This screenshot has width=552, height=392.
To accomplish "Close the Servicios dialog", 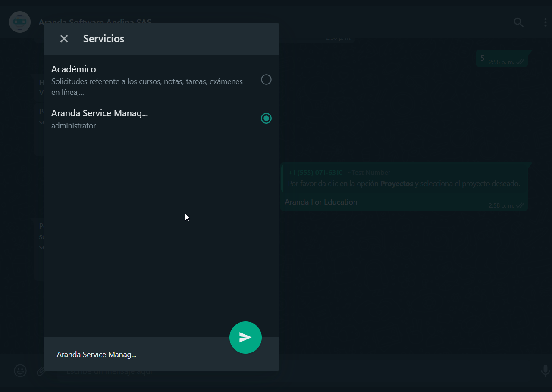I will tap(64, 39).
